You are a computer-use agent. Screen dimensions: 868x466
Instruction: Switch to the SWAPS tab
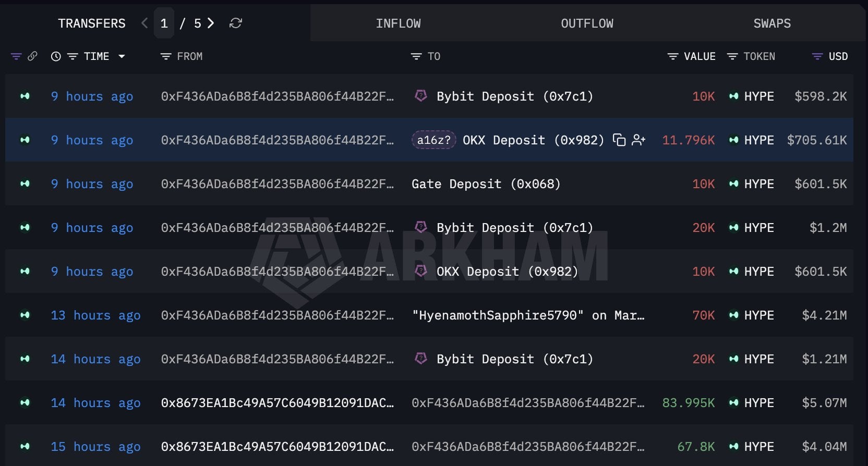(772, 23)
